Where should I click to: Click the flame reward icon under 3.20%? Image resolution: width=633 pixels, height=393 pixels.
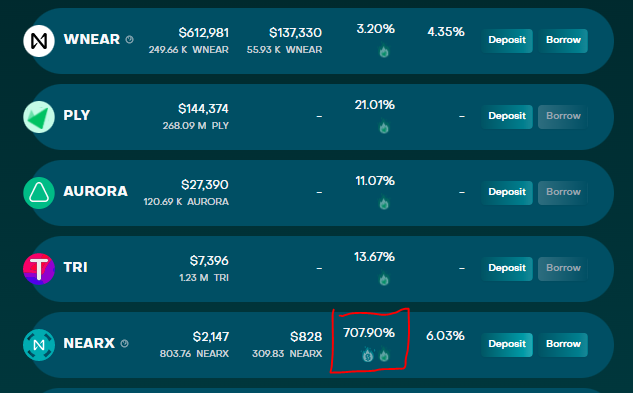(x=384, y=51)
